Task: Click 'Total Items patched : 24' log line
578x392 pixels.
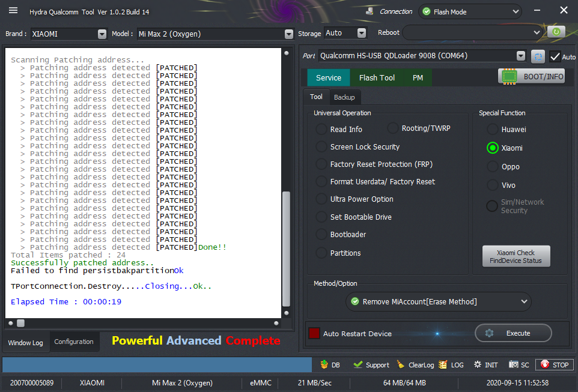Action: pyautogui.click(x=68, y=255)
